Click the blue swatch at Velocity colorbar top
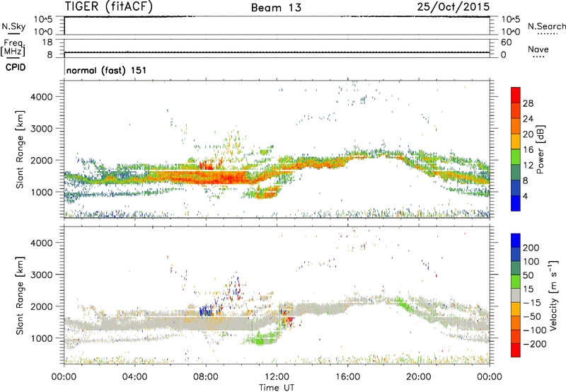Screen dimensions: 566x392 point(516,241)
